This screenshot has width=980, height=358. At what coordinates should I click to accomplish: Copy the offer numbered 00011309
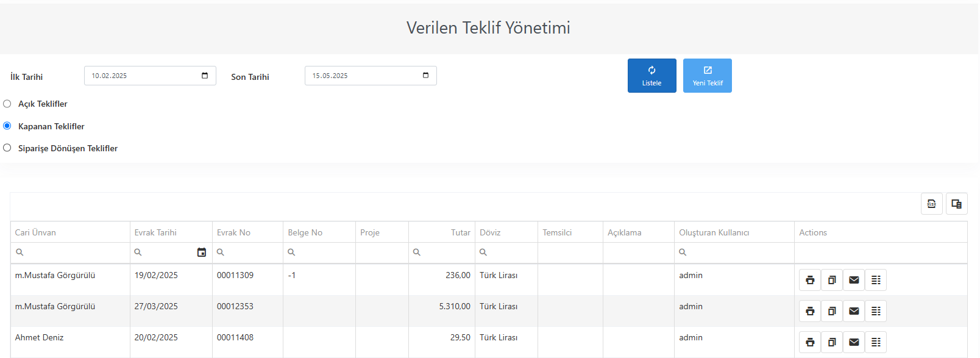[x=832, y=280]
